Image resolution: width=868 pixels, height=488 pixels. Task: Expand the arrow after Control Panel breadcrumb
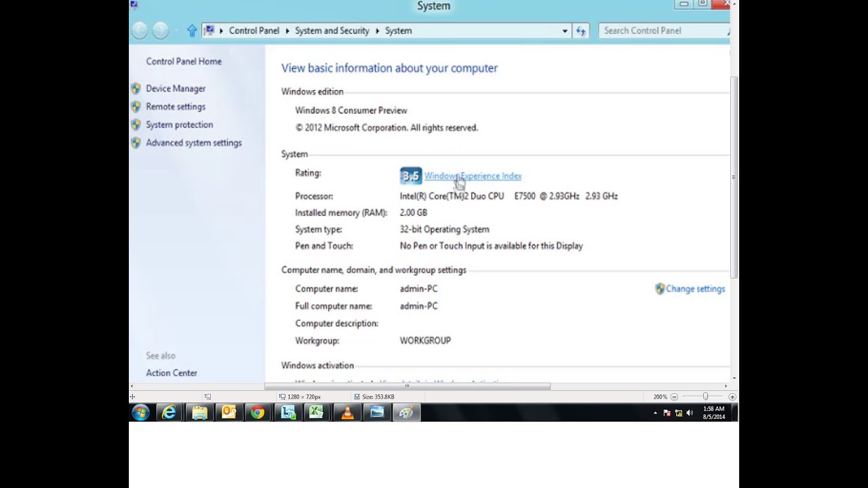click(288, 30)
